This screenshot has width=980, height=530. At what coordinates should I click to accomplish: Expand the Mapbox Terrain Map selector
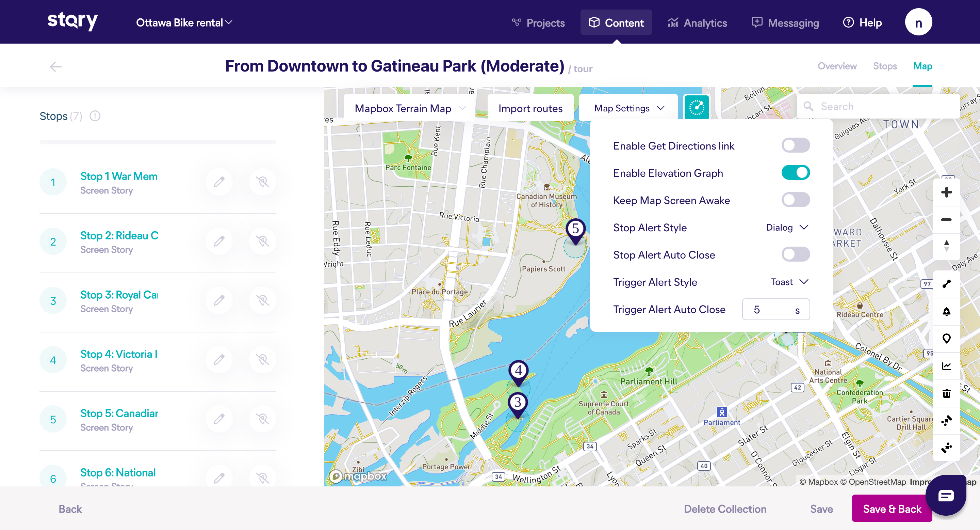(x=409, y=108)
